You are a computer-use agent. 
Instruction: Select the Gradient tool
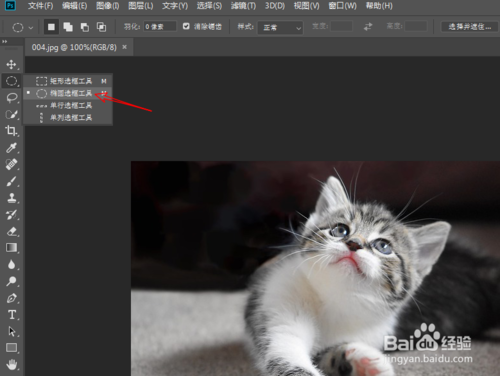12,248
